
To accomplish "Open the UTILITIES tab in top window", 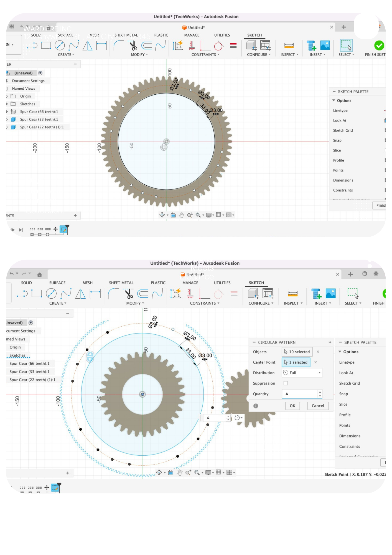I will (x=222, y=35).
